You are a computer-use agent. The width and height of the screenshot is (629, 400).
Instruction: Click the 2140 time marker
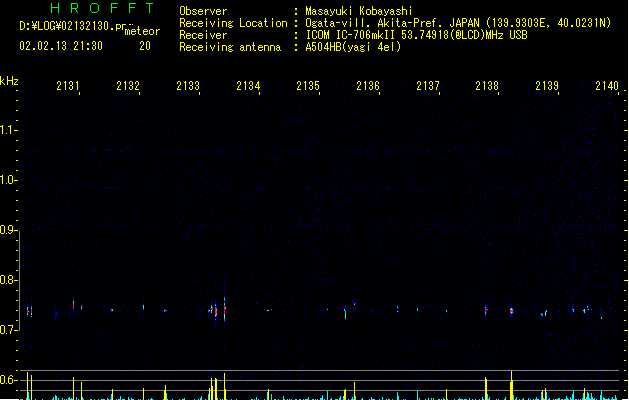(607, 85)
